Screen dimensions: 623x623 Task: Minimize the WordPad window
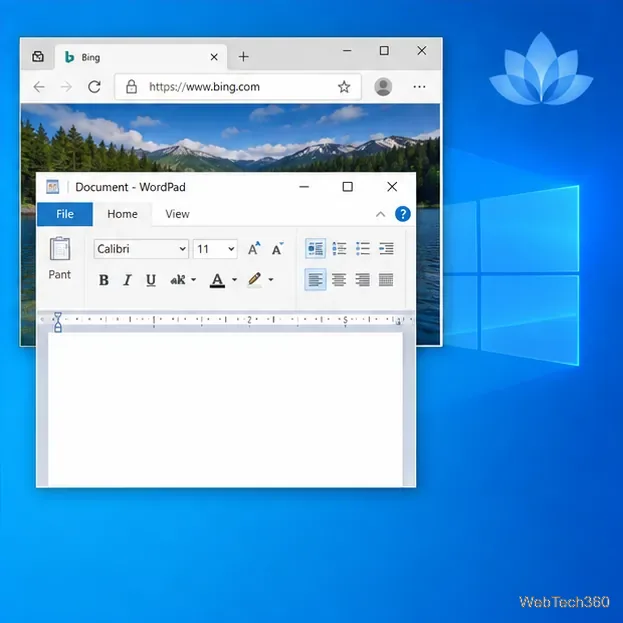[304, 187]
